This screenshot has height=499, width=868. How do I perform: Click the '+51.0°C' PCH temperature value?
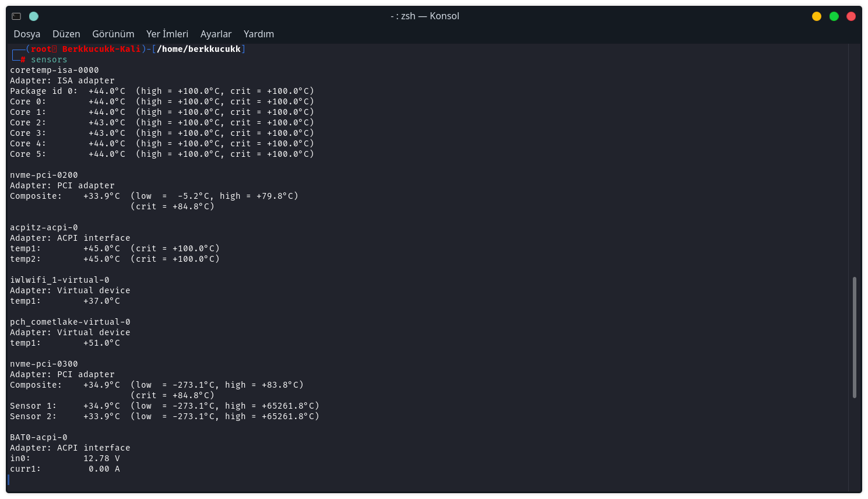coord(101,343)
